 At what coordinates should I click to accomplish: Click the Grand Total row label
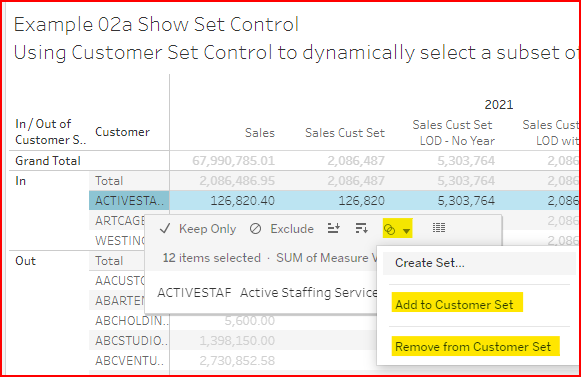(x=48, y=161)
